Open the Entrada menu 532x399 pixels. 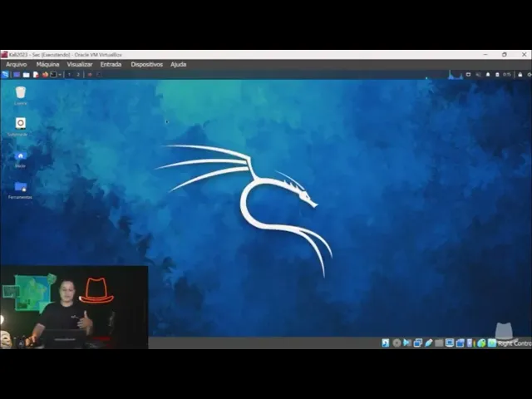pyautogui.click(x=111, y=64)
